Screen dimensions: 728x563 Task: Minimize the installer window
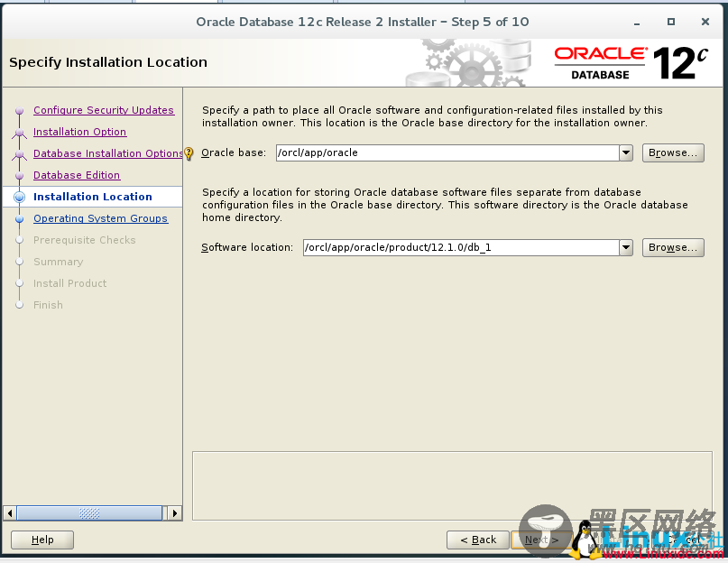pos(637,22)
